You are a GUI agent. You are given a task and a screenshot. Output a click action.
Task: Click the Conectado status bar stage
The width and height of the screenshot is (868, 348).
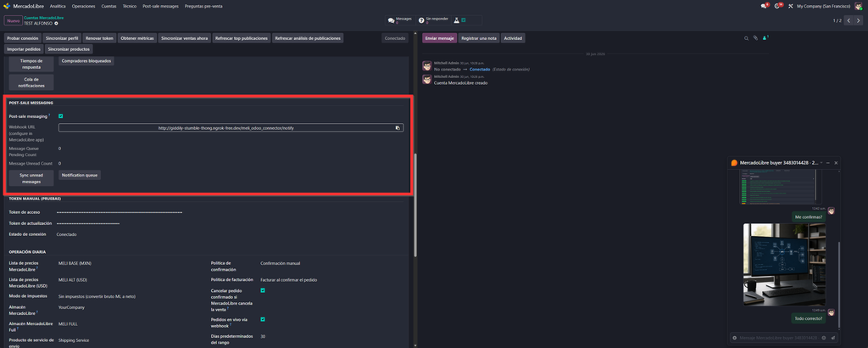(395, 38)
